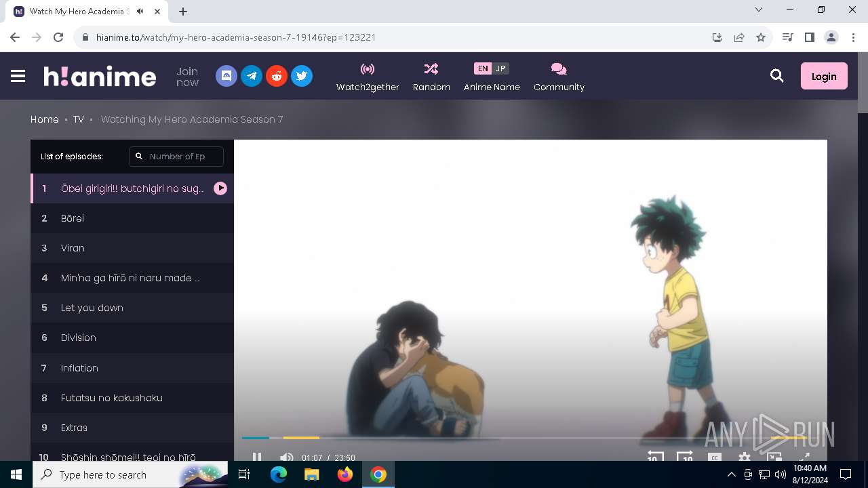This screenshot has height=488, width=868.
Task: Select episode 8 Futatsu no kakushaku
Action: coord(132,398)
